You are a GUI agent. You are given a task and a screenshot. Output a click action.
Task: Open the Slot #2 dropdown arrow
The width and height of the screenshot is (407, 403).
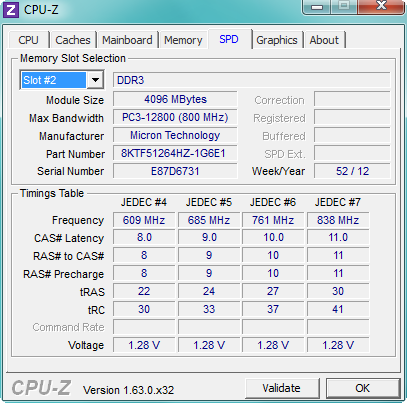pyautogui.click(x=95, y=80)
